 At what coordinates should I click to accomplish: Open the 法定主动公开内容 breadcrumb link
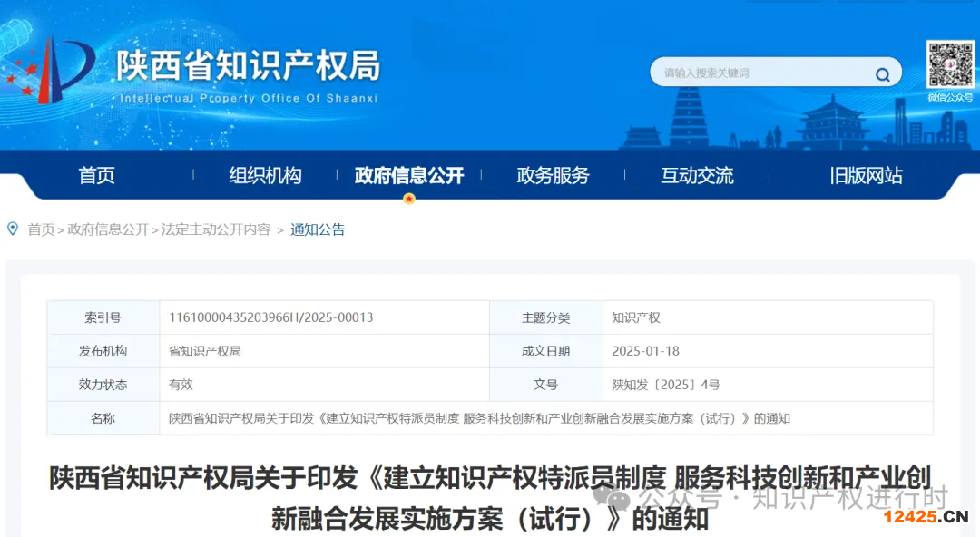pos(216,230)
